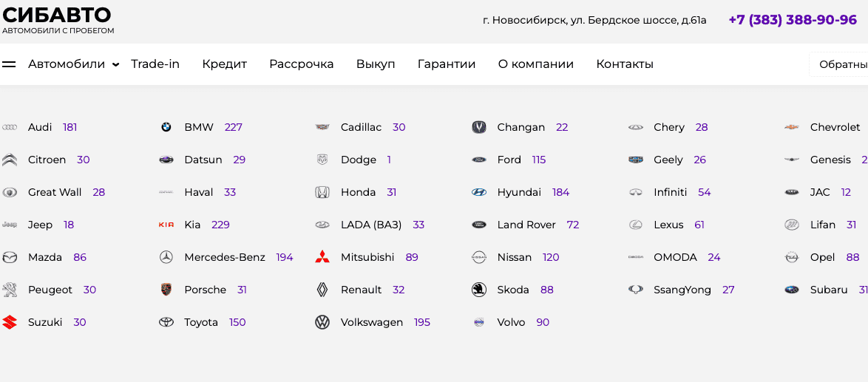Click the Volkswagen logo icon

click(322, 322)
